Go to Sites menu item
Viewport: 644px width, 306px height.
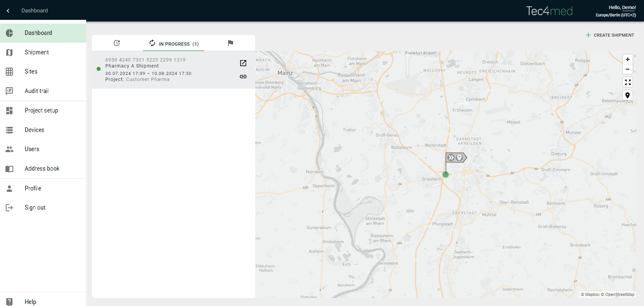click(31, 72)
